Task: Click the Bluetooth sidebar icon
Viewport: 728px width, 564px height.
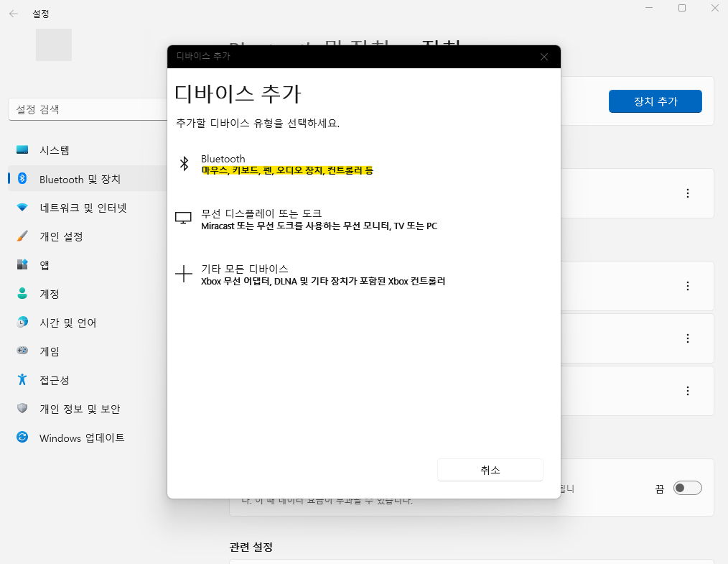Action: 22,178
